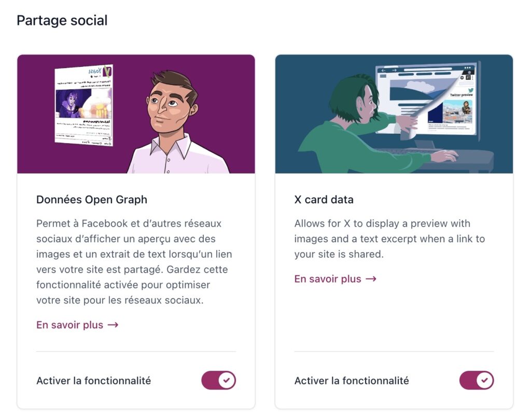Click Activer la fonctionnalité label in X card
Viewport: 531px width, 420px height.
[352, 381]
